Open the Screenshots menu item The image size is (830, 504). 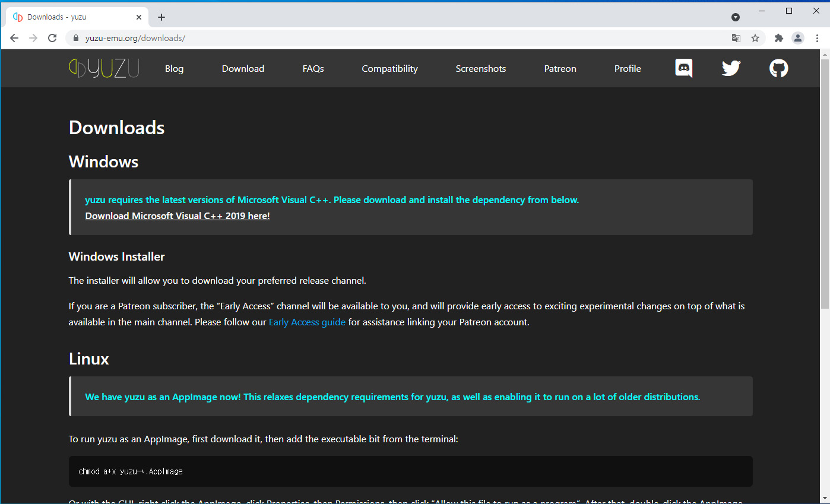pos(481,68)
